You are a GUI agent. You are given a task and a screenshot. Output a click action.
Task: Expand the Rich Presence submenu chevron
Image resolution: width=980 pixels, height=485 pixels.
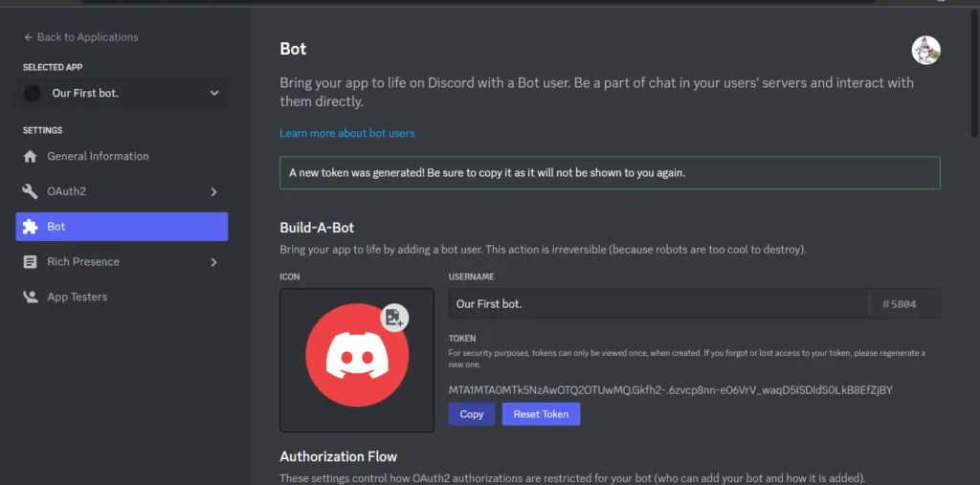tap(213, 262)
